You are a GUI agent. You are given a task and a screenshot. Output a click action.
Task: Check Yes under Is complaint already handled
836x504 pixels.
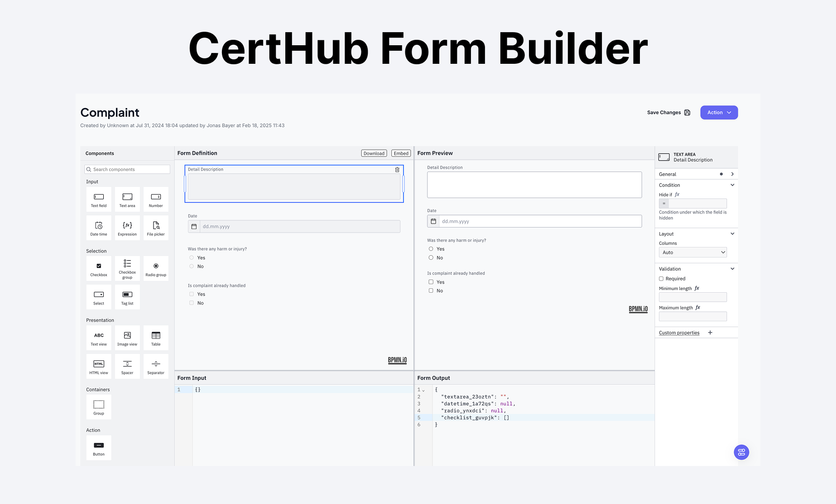click(431, 281)
